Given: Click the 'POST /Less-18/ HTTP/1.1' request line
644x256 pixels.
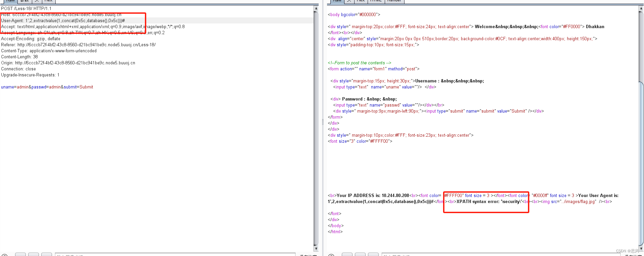Looking at the screenshot, I should [x=26, y=8].
